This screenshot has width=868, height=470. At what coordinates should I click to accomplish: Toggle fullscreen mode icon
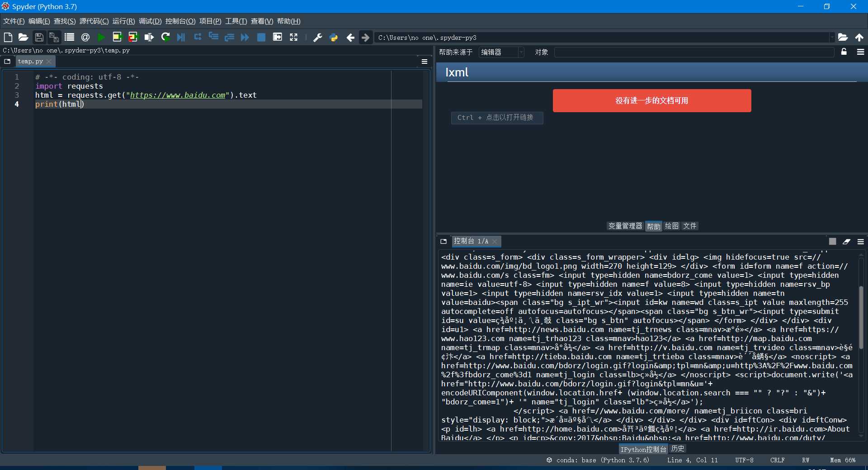pyautogui.click(x=294, y=37)
